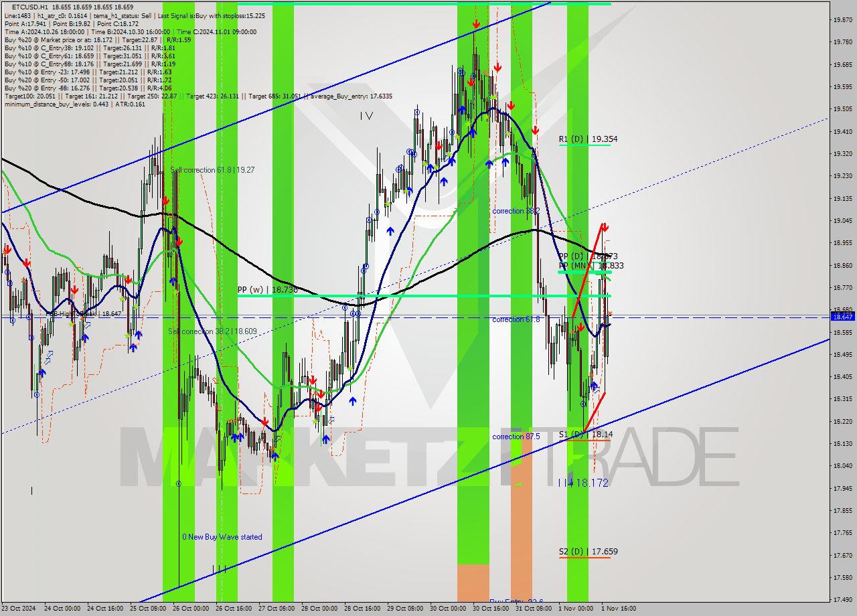Screen dimensions: 857x616
Task: Select the 'Sell correction 61.8 | 19.27' label
Action: (212, 170)
